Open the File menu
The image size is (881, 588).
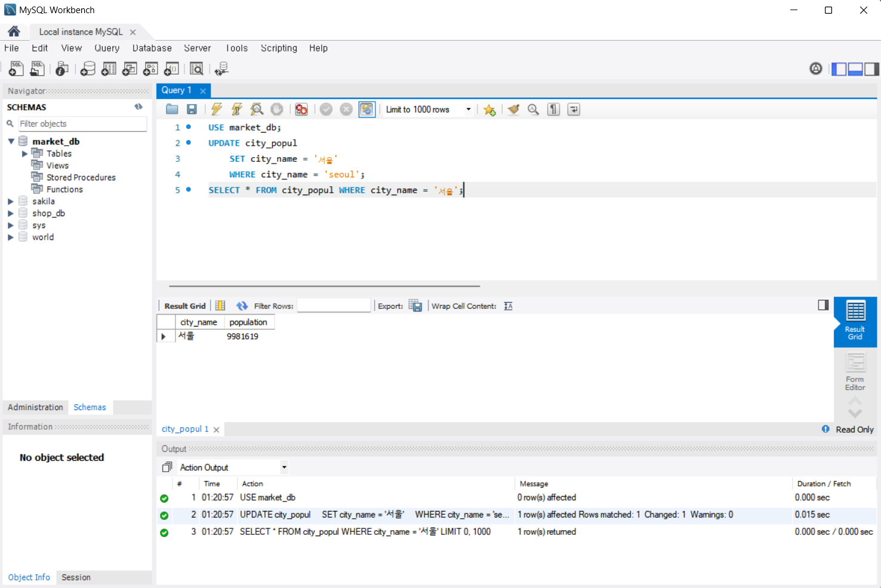point(11,48)
